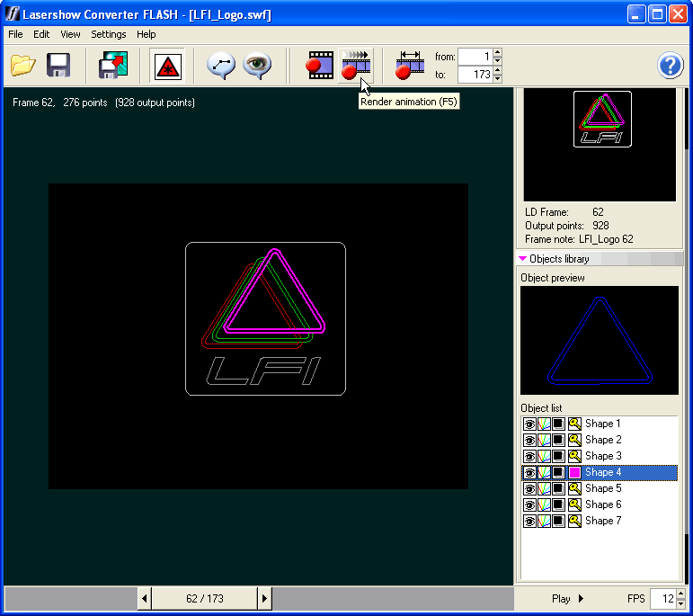
Task: Click the LD frame preview thumbnail
Action: [x=600, y=145]
